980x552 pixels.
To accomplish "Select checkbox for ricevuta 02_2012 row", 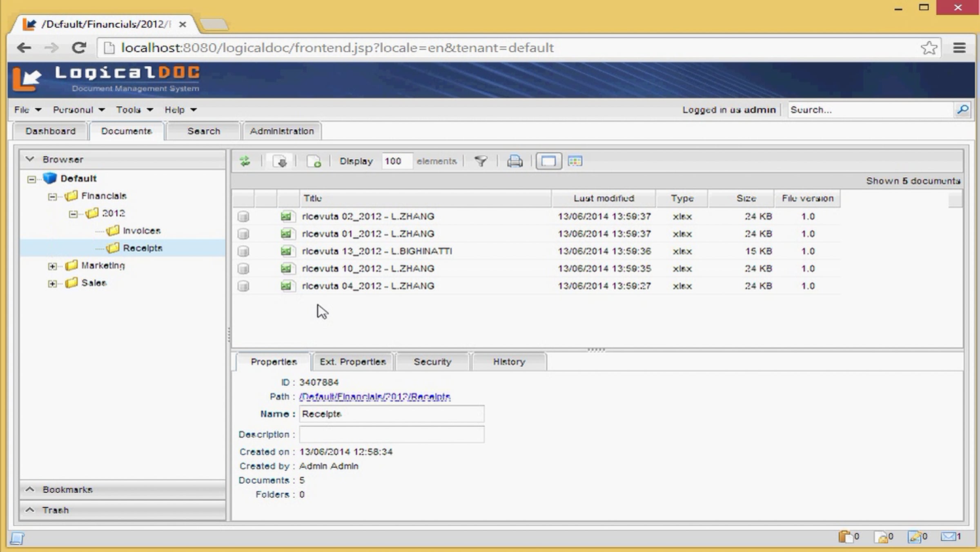I will tap(243, 216).
